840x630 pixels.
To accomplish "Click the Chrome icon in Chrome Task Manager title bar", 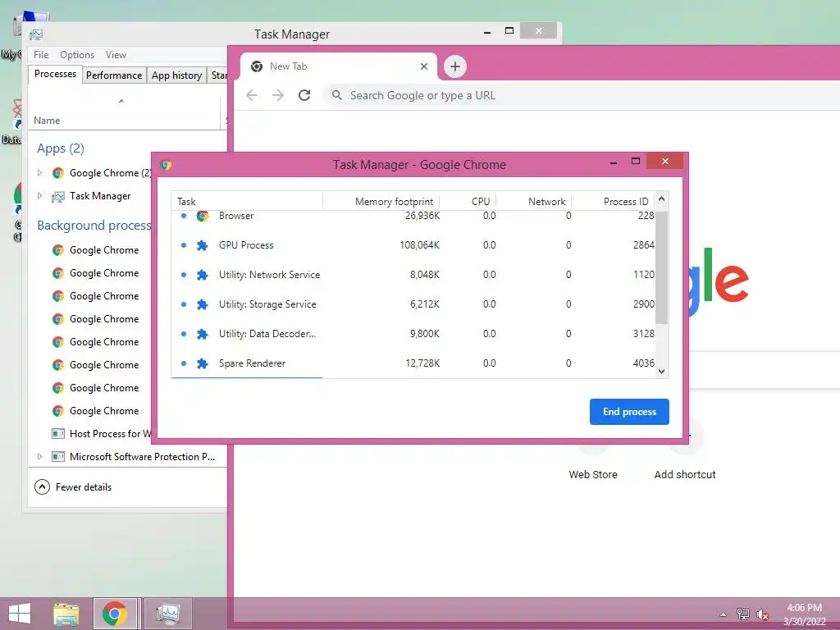I will (x=166, y=164).
